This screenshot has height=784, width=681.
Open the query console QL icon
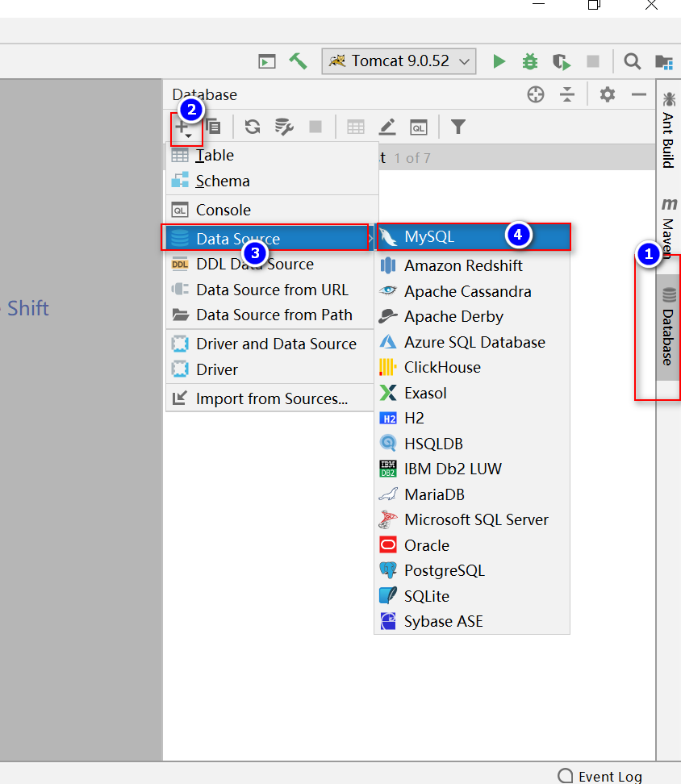pyautogui.click(x=419, y=127)
